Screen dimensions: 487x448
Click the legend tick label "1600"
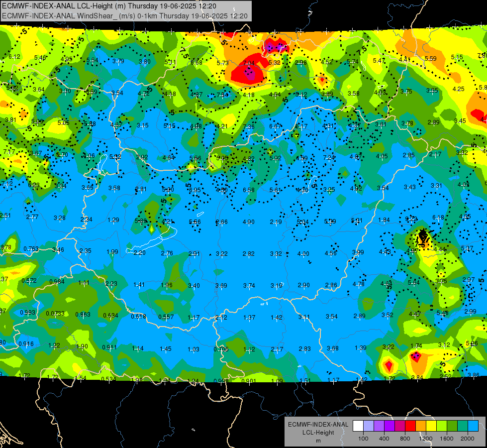[446, 439]
